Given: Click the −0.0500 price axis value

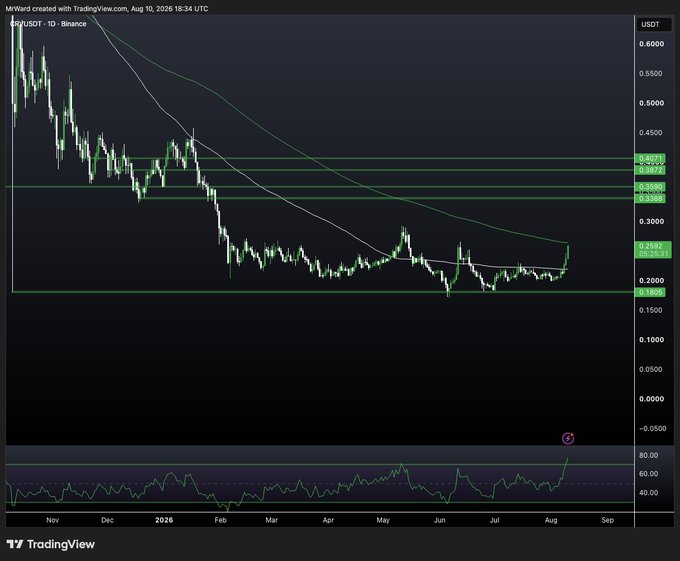Looking at the screenshot, I should pyautogui.click(x=652, y=428).
